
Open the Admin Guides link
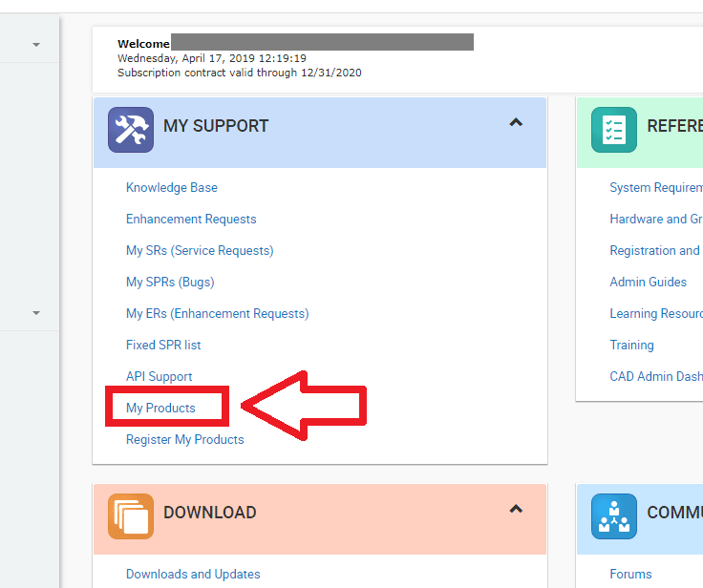(x=648, y=283)
